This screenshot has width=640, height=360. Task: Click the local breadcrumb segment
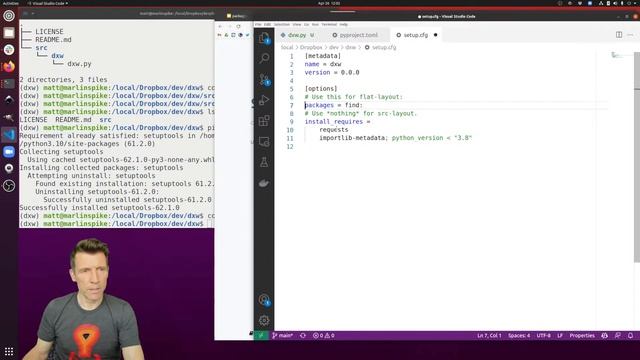pyautogui.click(x=287, y=47)
